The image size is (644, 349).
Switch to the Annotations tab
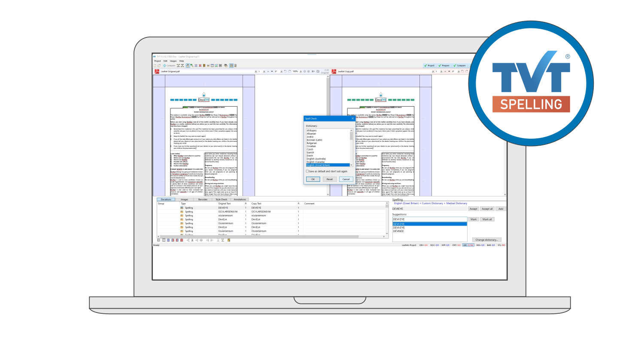pos(240,199)
